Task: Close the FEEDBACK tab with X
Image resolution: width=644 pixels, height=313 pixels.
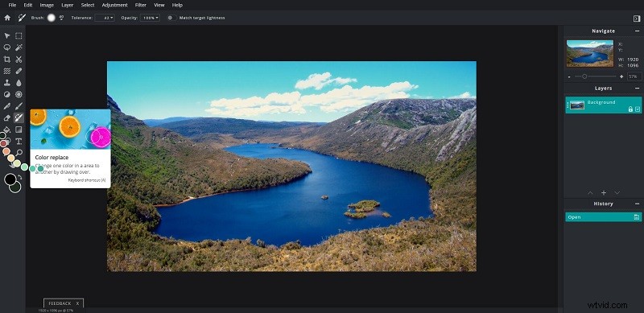Action: pyautogui.click(x=77, y=303)
